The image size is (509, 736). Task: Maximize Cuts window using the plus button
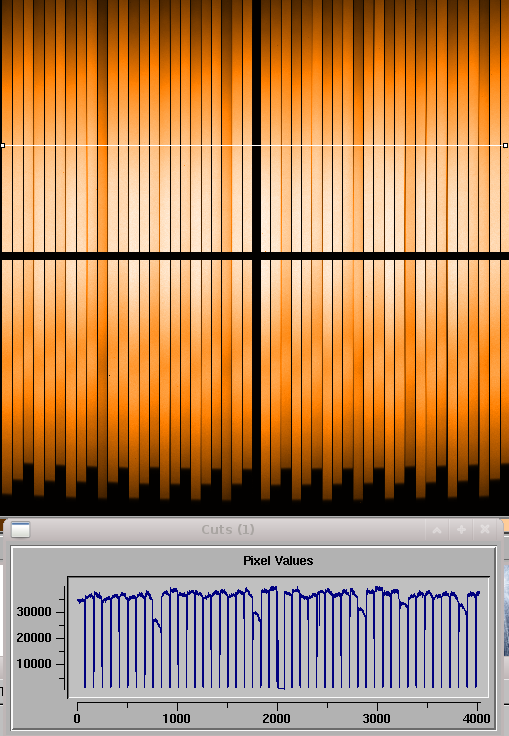(x=461, y=530)
